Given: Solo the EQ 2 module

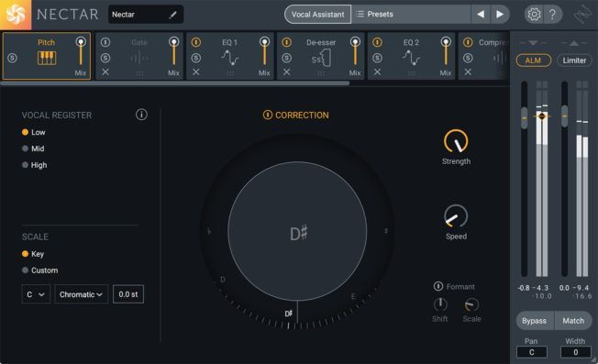Looking at the screenshot, I should [377, 58].
